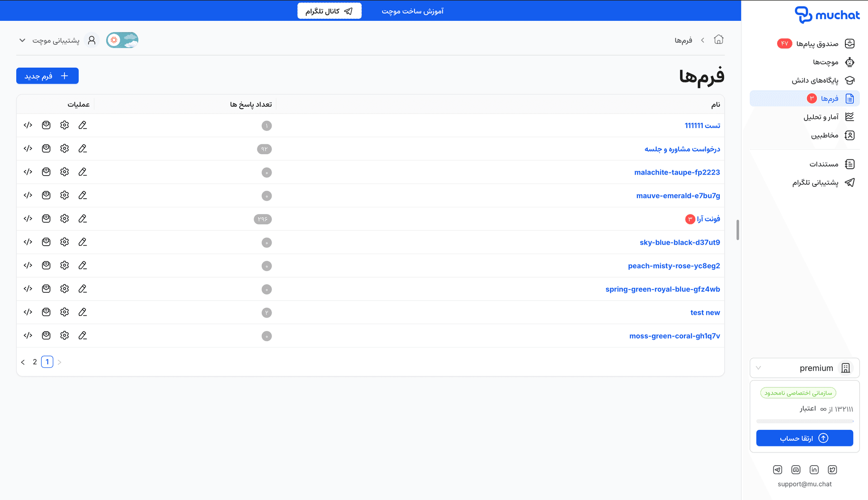Go to home via breadcrumb house icon
Viewport: 868px width, 500px height.
click(718, 40)
